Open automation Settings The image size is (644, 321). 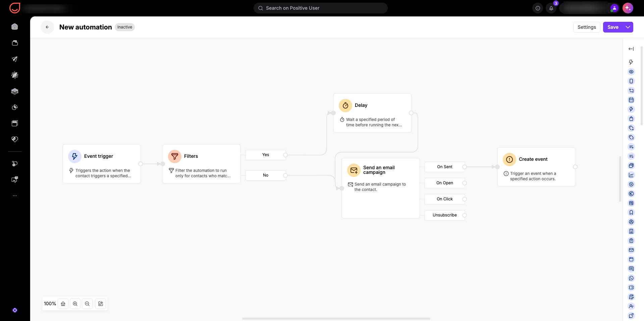587,27
